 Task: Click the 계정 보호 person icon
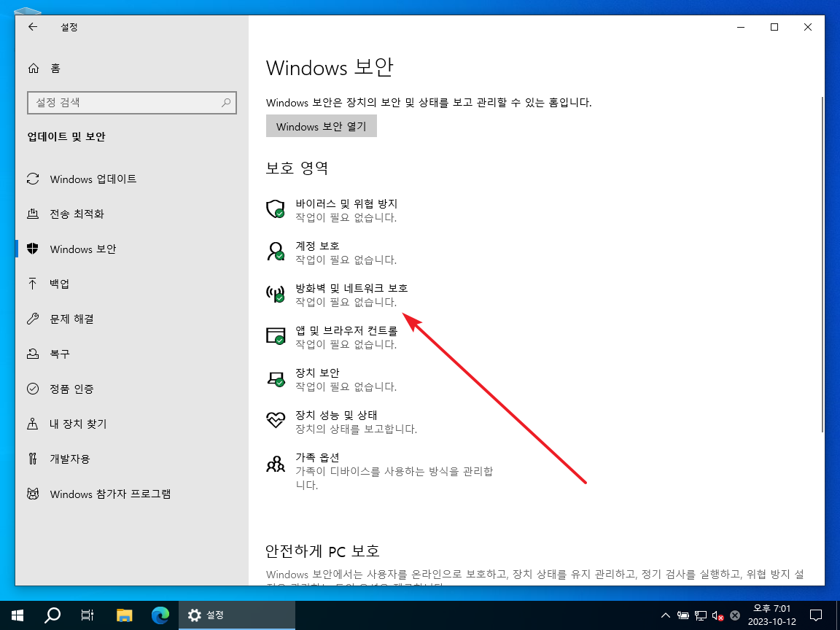[276, 252]
